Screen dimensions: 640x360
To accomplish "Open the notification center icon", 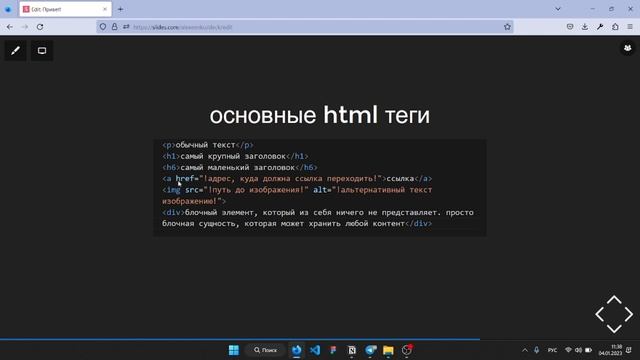I will pyautogui.click(x=629, y=350).
